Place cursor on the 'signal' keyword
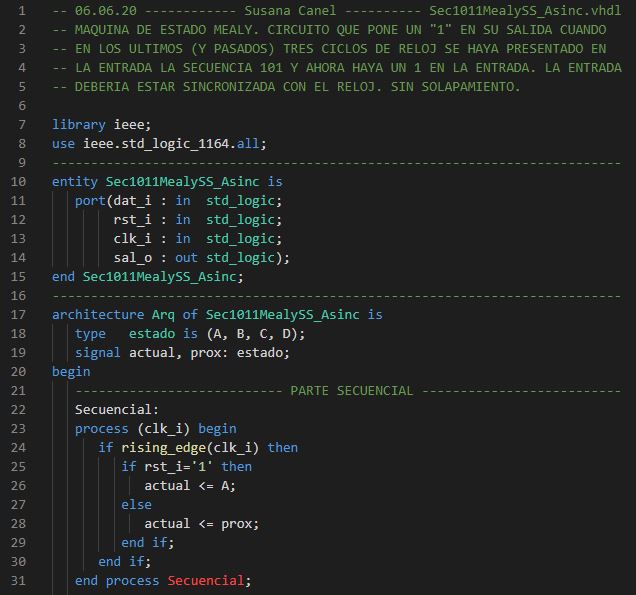Screen dimensions: 636x595 (x=98, y=352)
